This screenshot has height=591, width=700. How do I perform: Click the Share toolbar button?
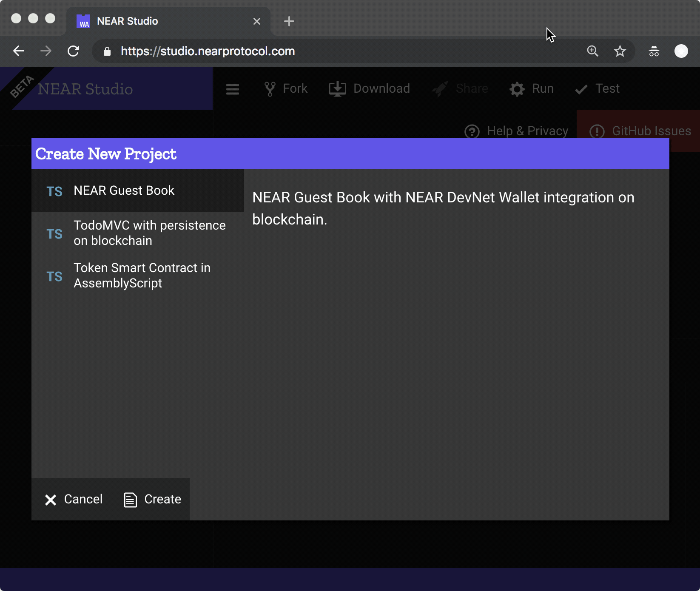point(460,88)
